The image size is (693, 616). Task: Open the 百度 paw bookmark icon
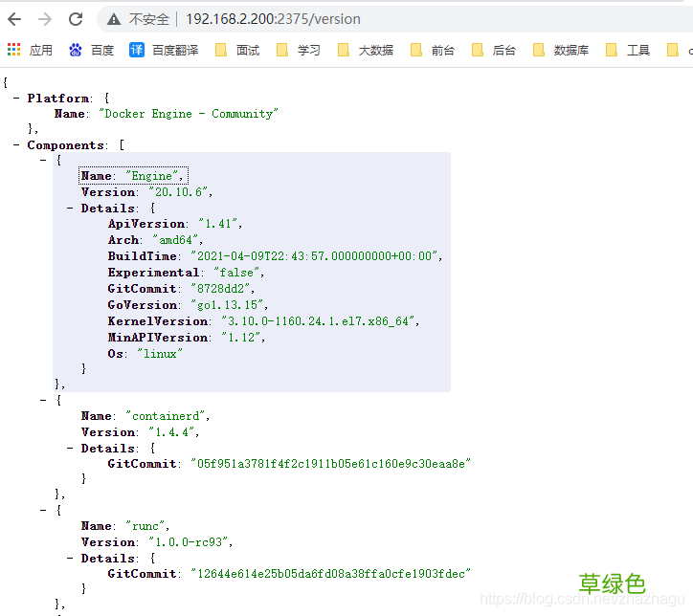click(75, 50)
